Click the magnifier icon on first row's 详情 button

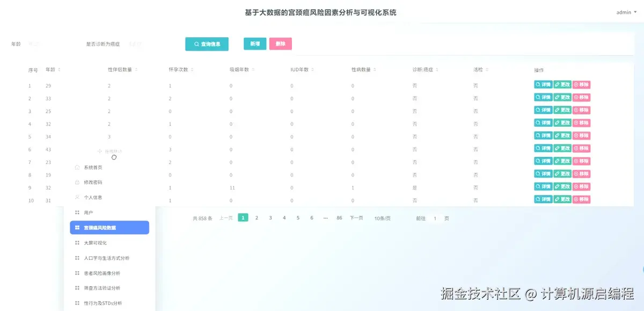tap(538, 84)
